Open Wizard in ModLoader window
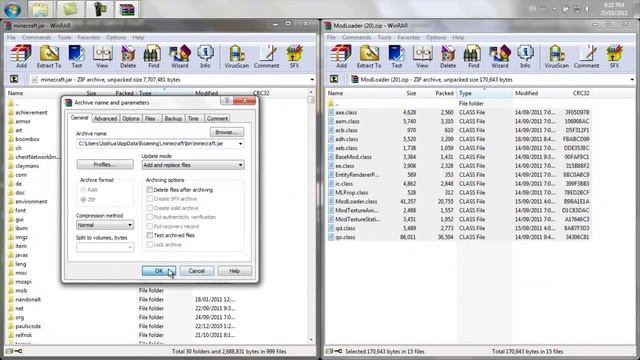Screen dimensions: 640x360 (x=500, y=56)
